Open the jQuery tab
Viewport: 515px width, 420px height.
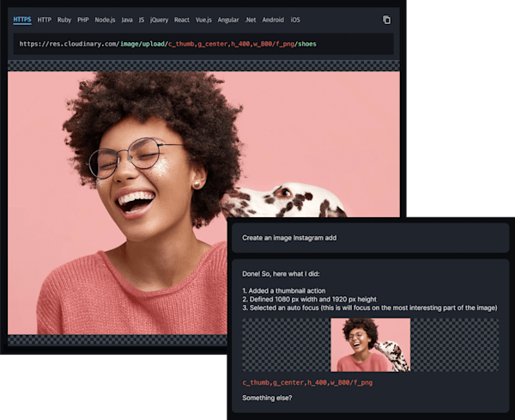(x=159, y=19)
